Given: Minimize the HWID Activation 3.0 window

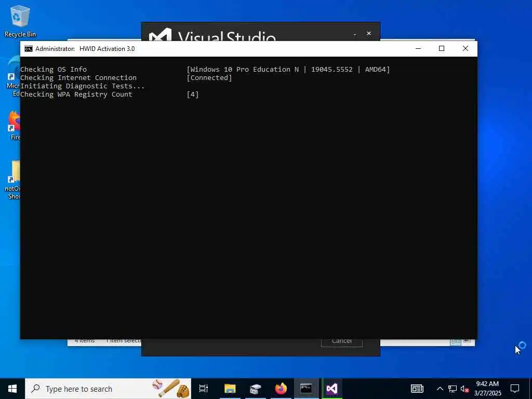Looking at the screenshot, I should 418,48.
